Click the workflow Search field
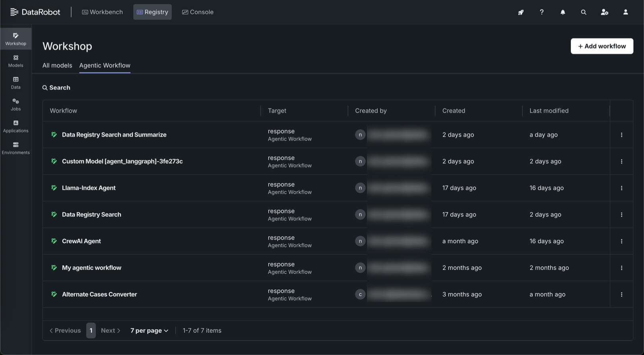Viewport: 644px width, 355px height. 60,88
